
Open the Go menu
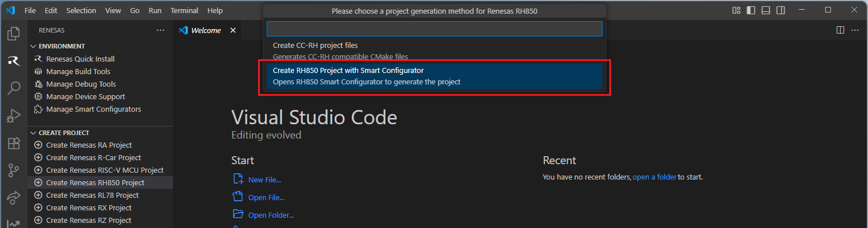click(x=135, y=10)
